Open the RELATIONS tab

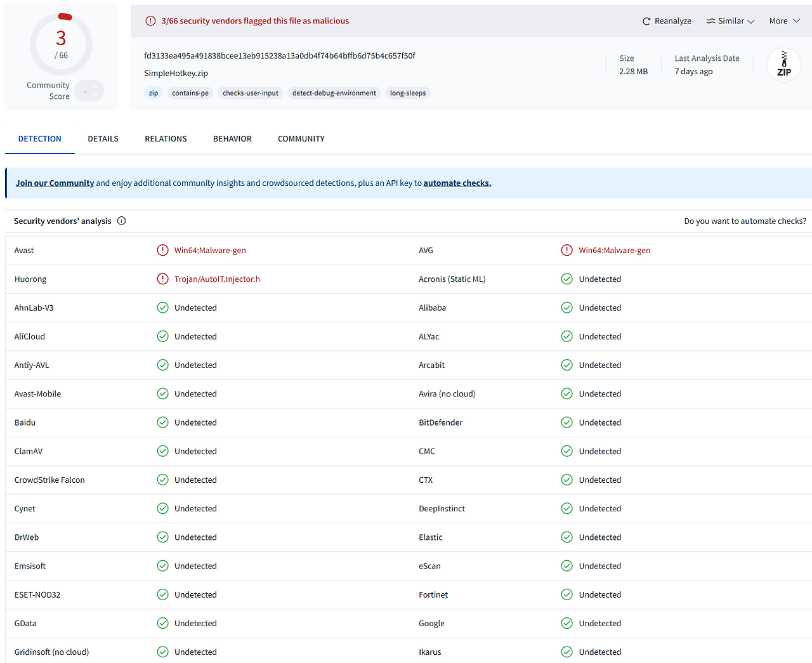click(166, 139)
